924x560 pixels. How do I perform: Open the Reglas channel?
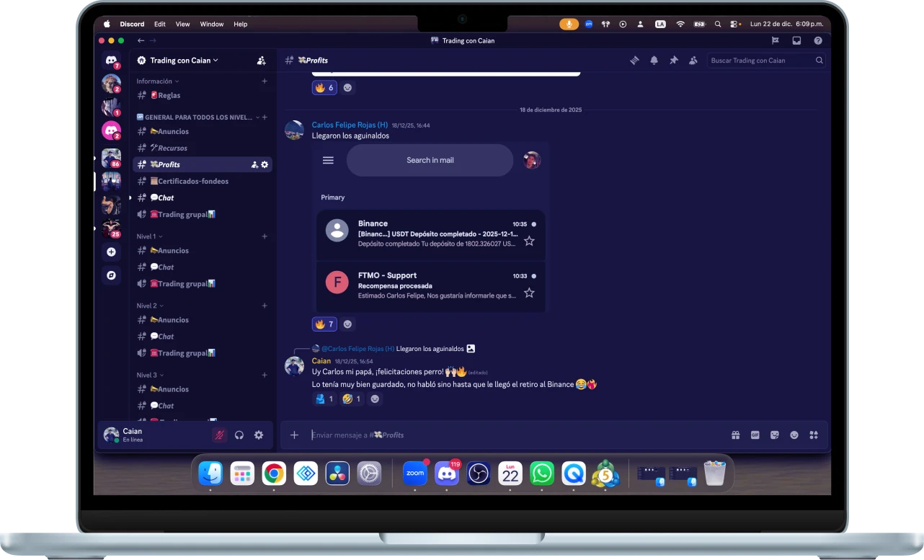(x=203, y=95)
